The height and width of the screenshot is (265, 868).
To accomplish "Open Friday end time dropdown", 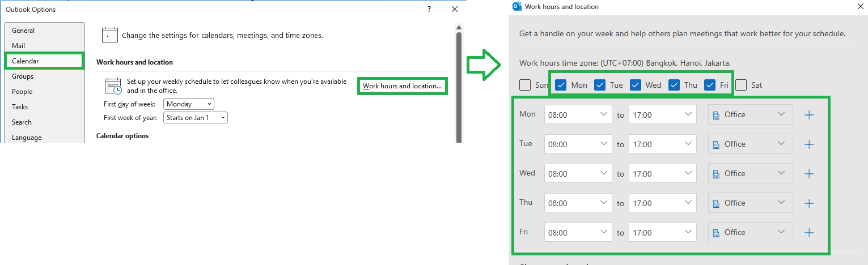I will tap(662, 232).
